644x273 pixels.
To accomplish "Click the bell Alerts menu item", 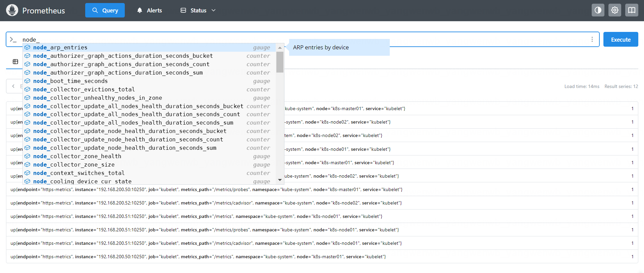I will [149, 10].
